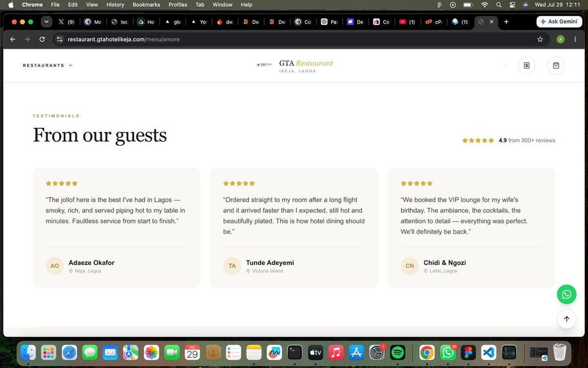Viewport: 588px width, 368px height.
Task: Open Mail from the dock
Action: pos(110,352)
